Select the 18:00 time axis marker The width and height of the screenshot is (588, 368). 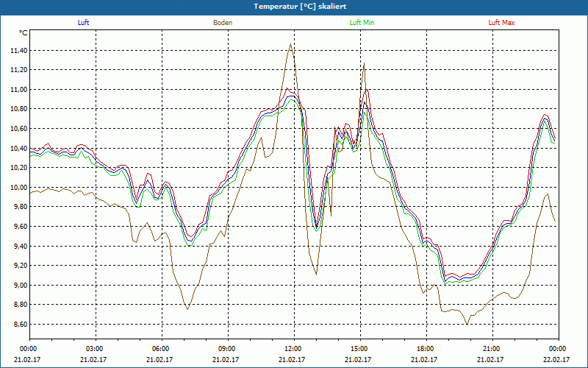tap(426, 349)
